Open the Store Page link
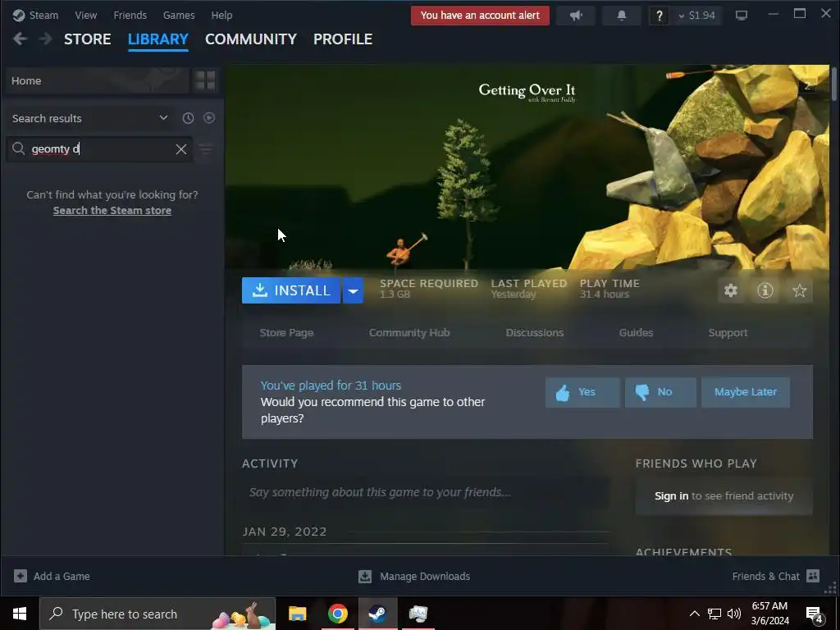Image resolution: width=840 pixels, height=630 pixels. [x=286, y=333]
